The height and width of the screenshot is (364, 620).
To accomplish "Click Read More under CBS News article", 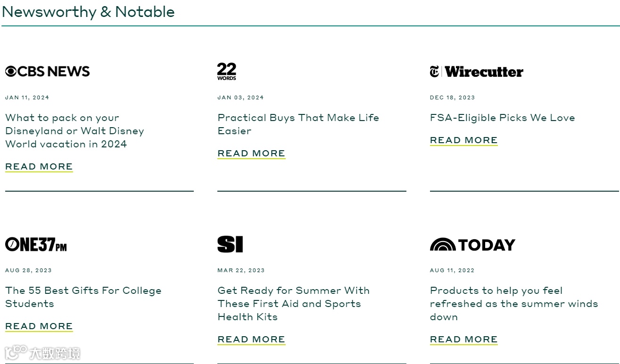I will pos(39,167).
